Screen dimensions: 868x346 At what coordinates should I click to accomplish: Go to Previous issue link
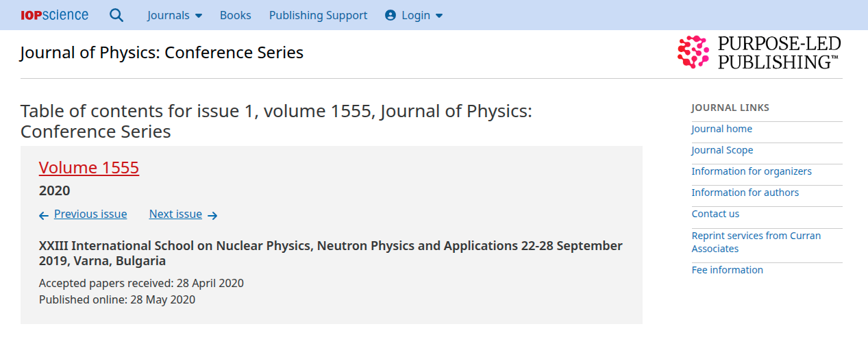(90, 214)
